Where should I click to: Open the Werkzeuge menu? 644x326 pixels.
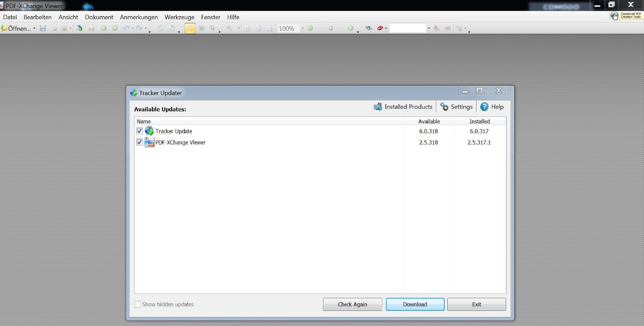[179, 17]
